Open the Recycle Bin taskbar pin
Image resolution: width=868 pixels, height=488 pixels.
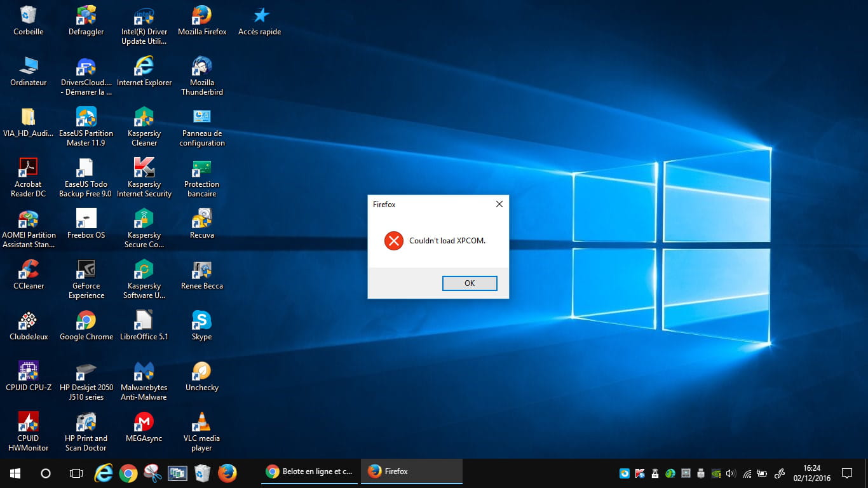coord(203,473)
